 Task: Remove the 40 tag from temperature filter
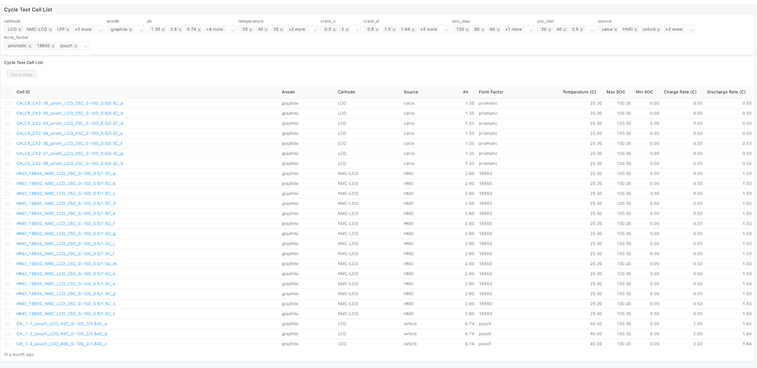266,29
